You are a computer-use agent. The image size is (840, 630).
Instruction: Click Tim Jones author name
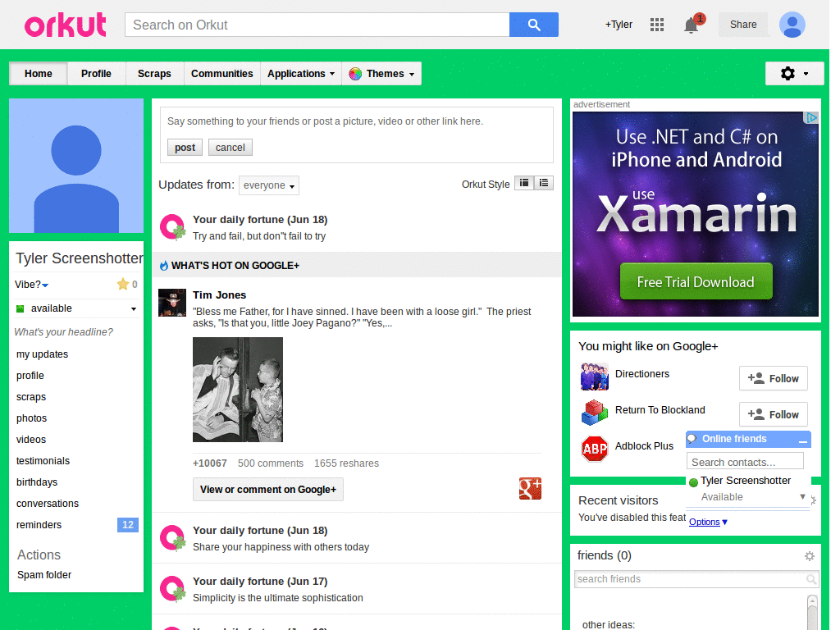pyautogui.click(x=219, y=295)
